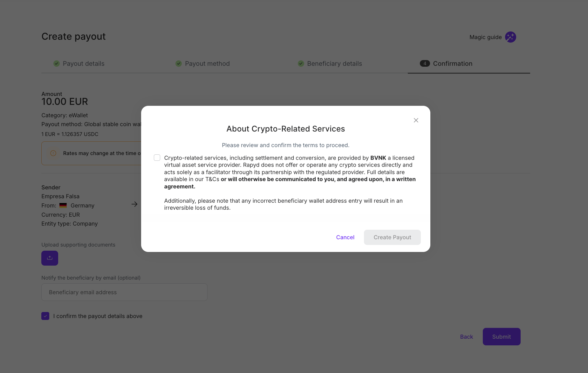
Task: Click the Create Payout button
Action: 392,237
